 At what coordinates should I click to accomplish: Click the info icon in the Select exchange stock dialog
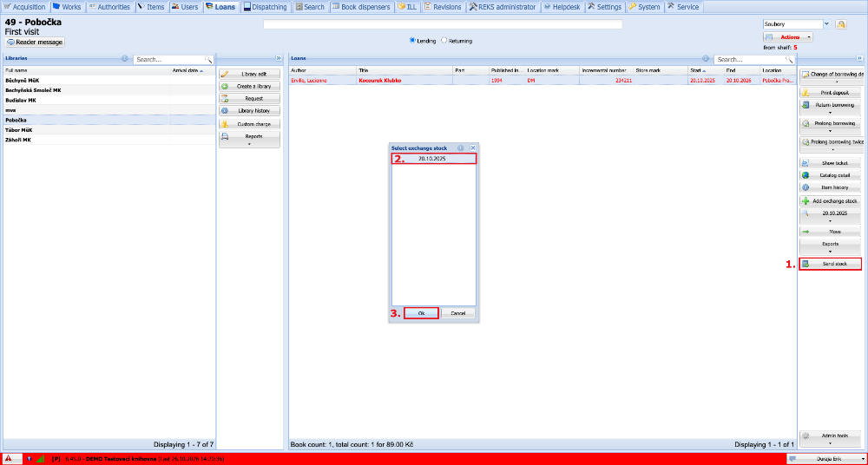point(461,148)
